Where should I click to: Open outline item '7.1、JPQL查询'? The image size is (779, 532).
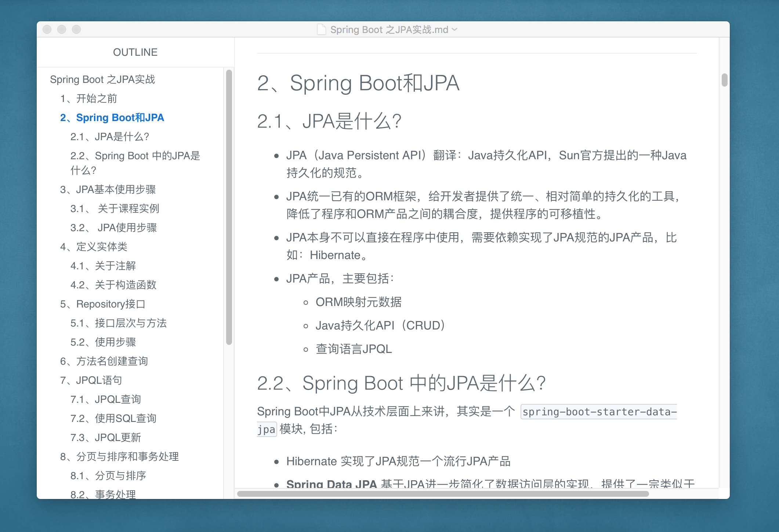click(106, 399)
